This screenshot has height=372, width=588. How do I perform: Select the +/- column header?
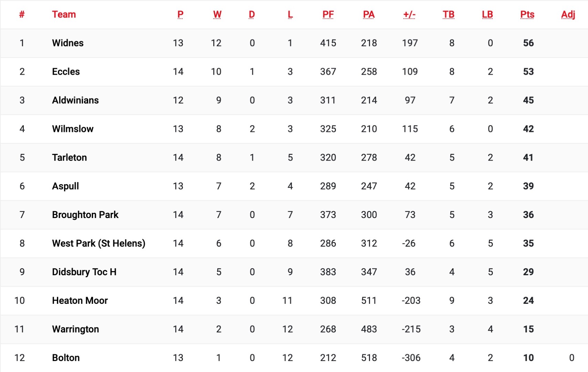[x=409, y=14]
